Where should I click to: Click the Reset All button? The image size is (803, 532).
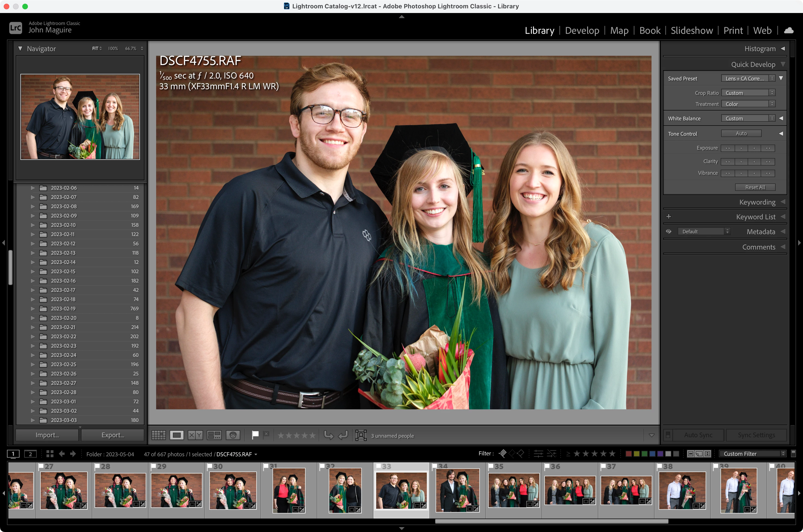point(755,187)
